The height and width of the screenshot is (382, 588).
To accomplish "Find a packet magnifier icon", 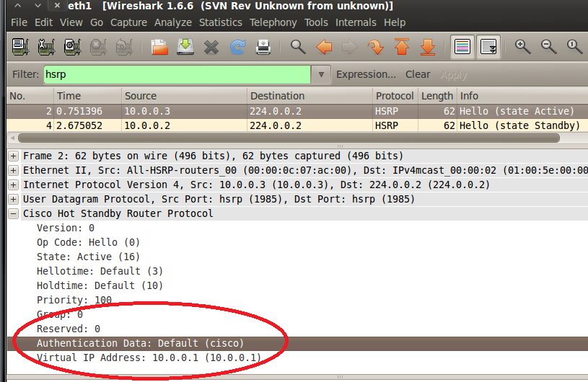I will 298,47.
